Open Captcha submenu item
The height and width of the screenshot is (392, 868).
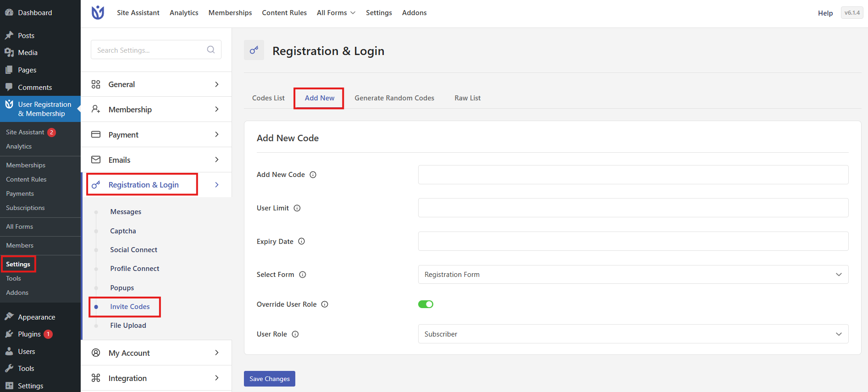123,231
